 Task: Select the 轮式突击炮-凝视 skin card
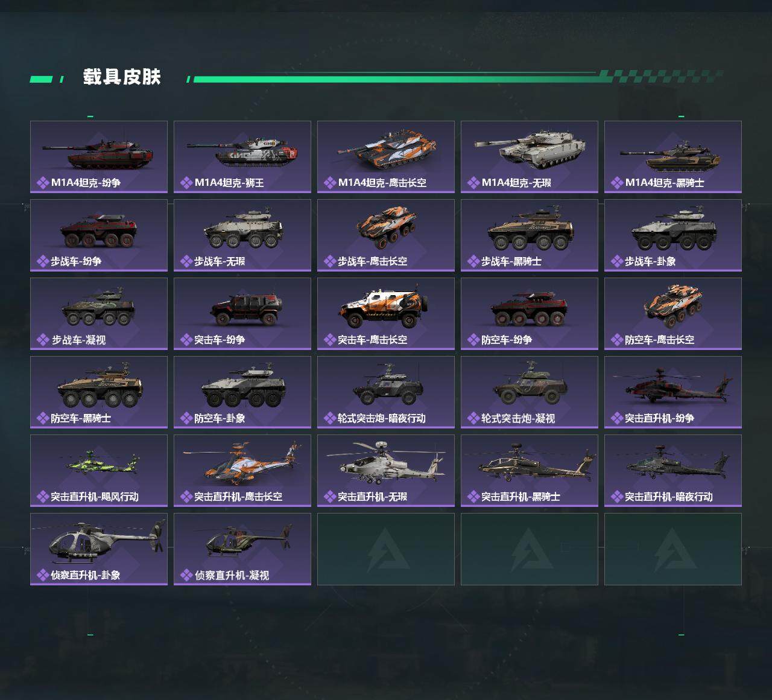(x=530, y=392)
